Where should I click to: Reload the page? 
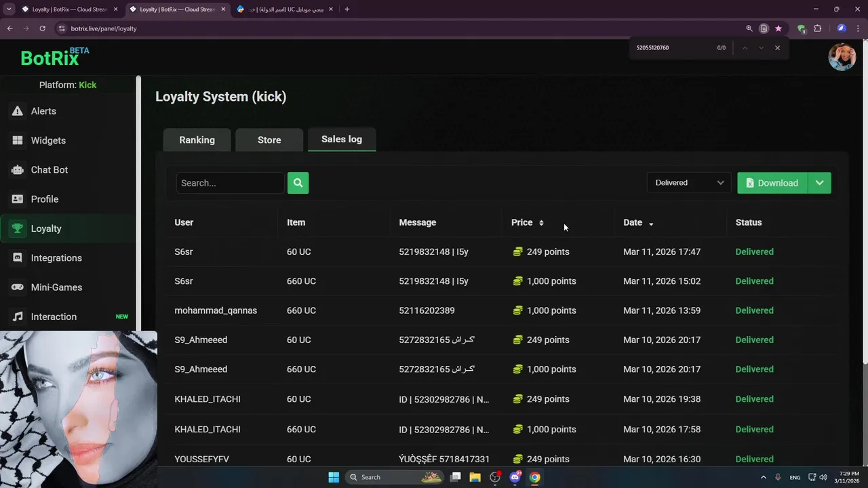(x=42, y=28)
